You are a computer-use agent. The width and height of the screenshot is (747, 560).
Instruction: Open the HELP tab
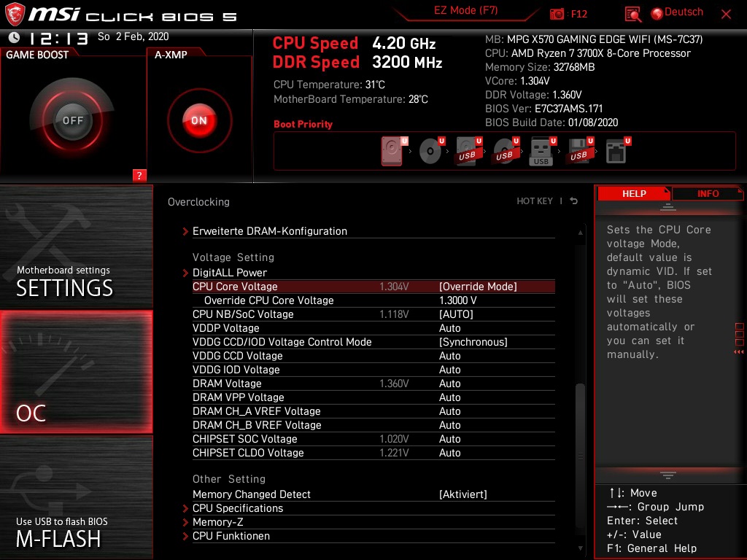point(633,193)
